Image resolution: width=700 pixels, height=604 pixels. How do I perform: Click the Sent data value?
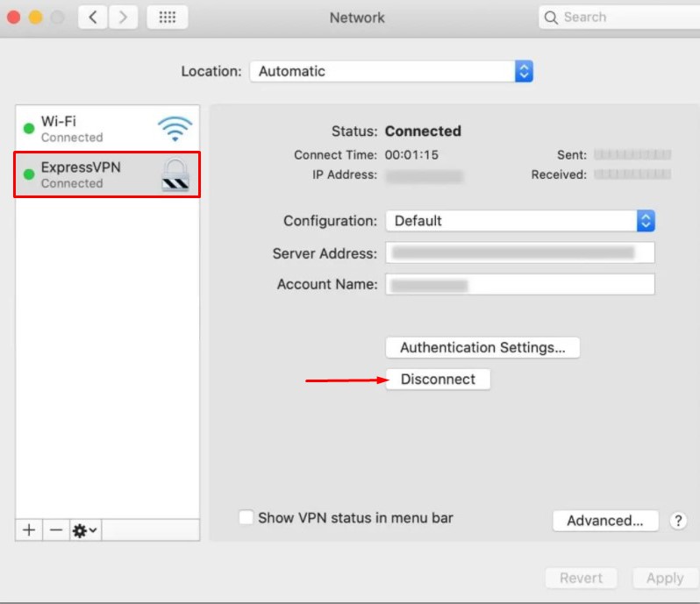[632, 155]
